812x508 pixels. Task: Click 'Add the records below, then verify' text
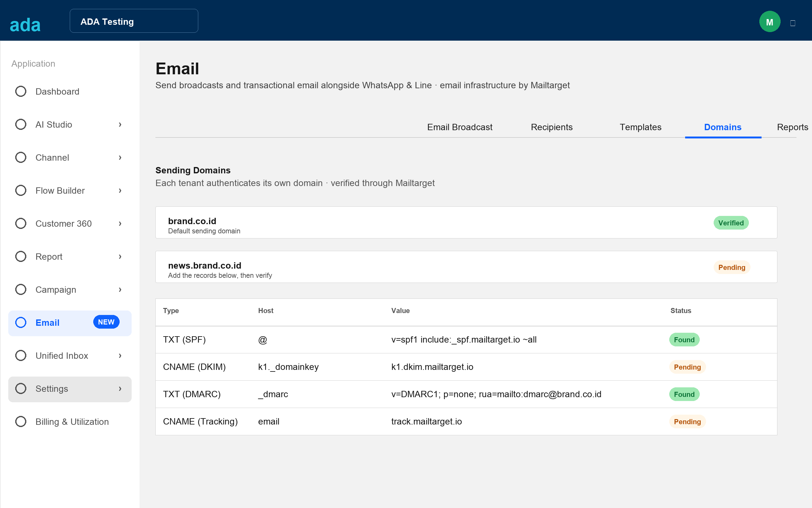click(220, 275)
